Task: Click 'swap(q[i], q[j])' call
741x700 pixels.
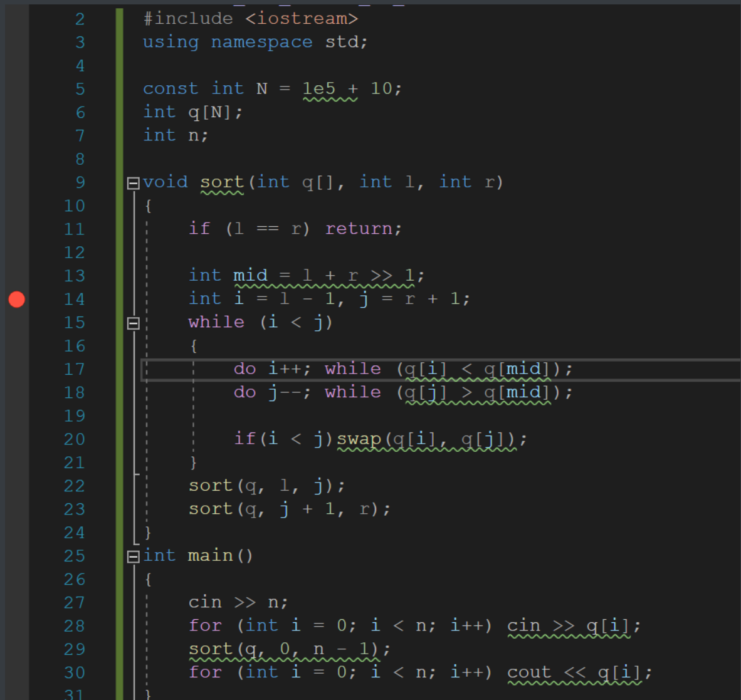Action: [426, 440]
